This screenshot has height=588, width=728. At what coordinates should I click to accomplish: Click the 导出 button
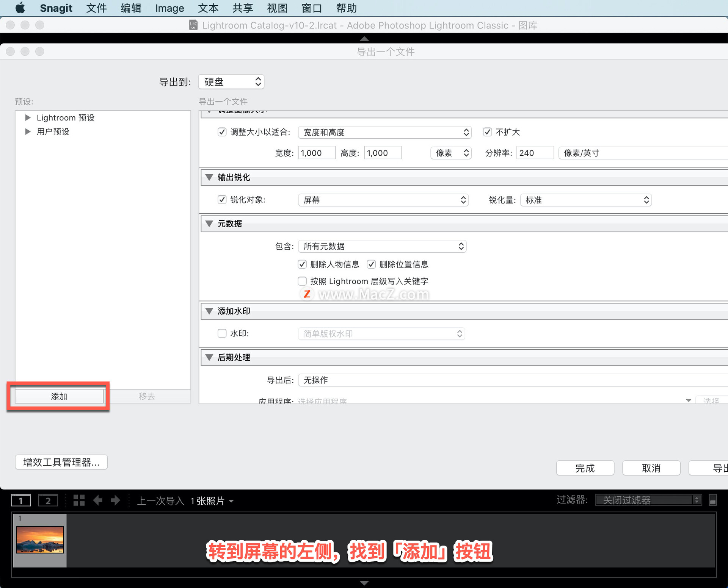tap(709, 468)
